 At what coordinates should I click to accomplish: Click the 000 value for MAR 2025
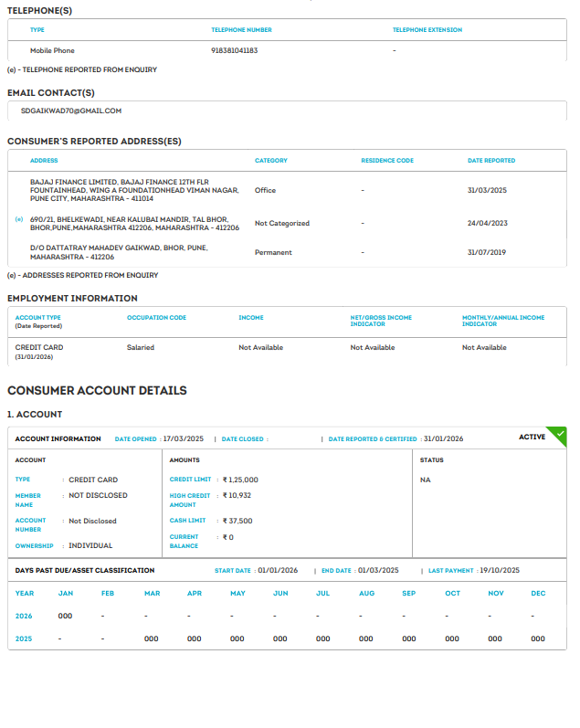152,638
